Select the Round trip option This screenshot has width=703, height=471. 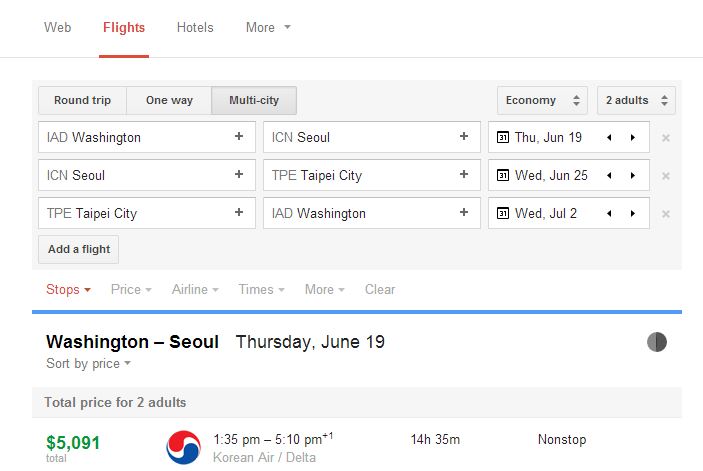[x=82, y=100]
